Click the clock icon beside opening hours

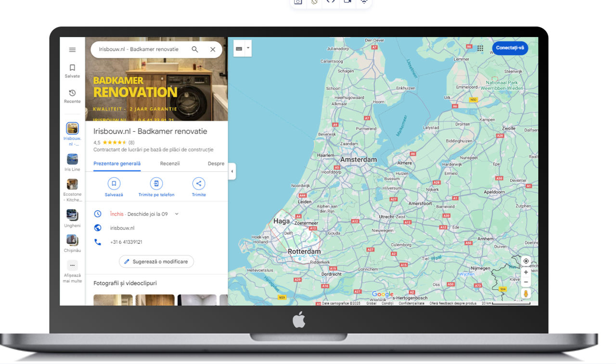98,214
